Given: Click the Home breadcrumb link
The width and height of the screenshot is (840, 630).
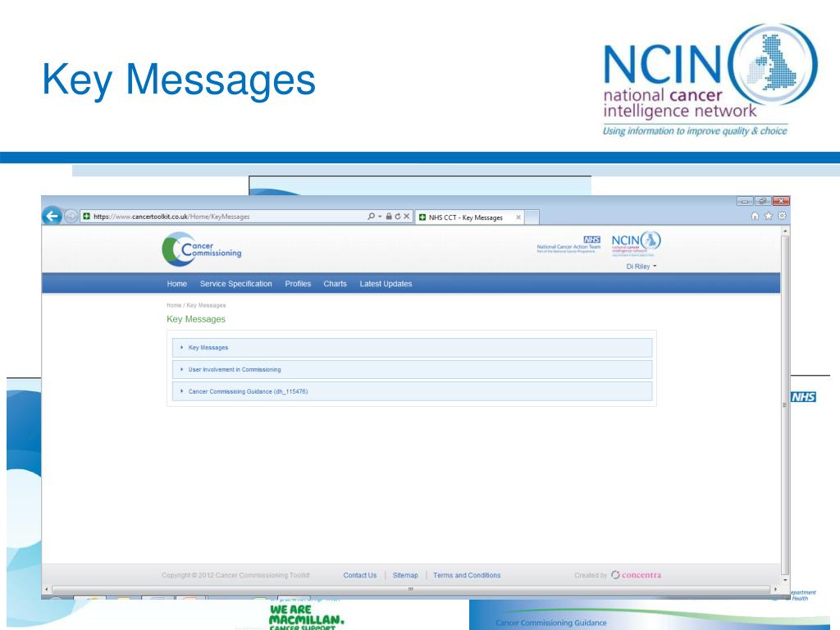Looking at the screenshot, I should 174,305.
